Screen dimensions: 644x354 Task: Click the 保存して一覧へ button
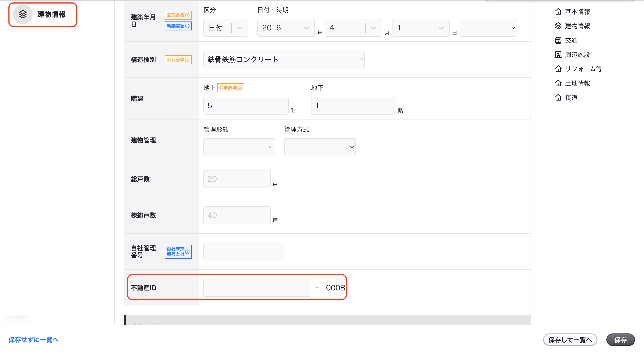[x=570, y=340]
